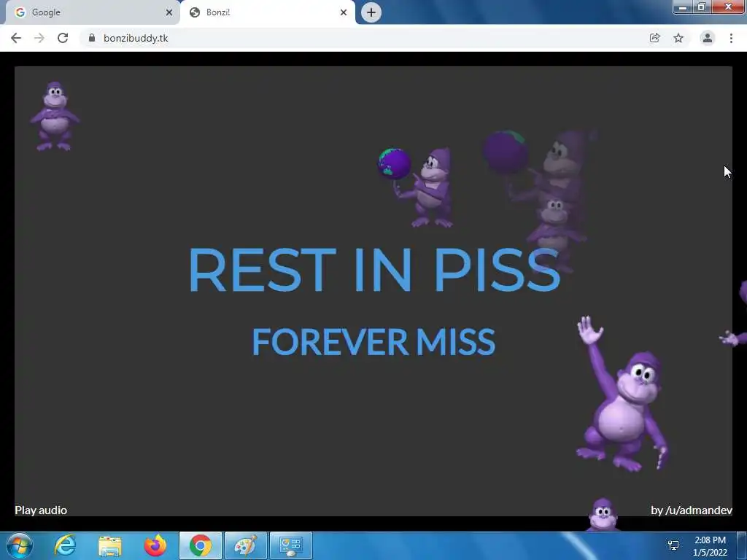Minimize the Chrome window
Image resolution: width=747 pixels, height=560 pixels.
[x=683, y=7]
